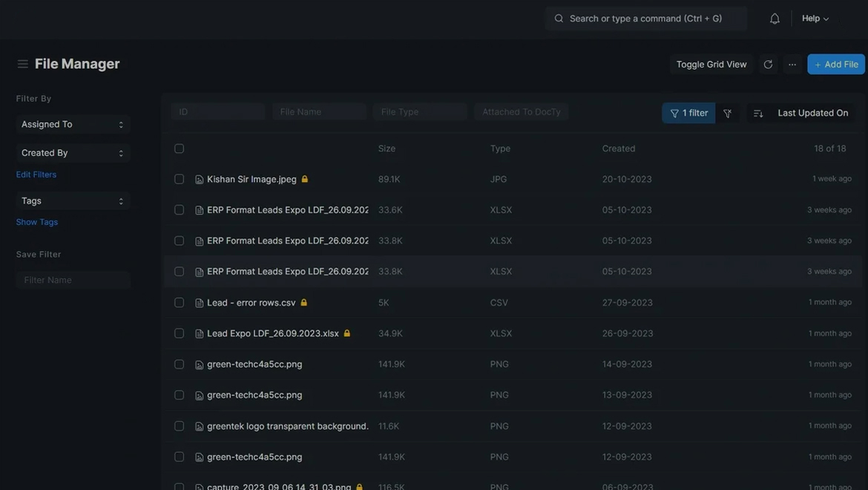
Task: Click lock icon beside Kishan Sir Image.jpeg
Action: coord(305,179)
